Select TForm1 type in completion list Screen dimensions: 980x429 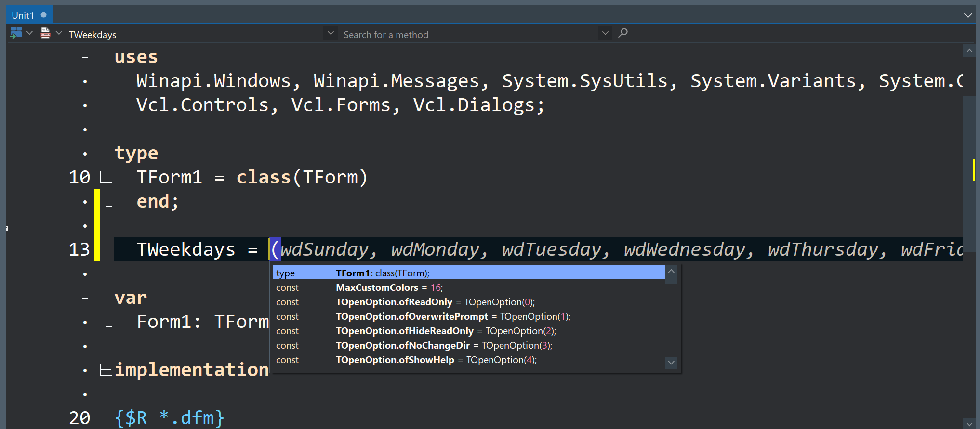(467, 273)
